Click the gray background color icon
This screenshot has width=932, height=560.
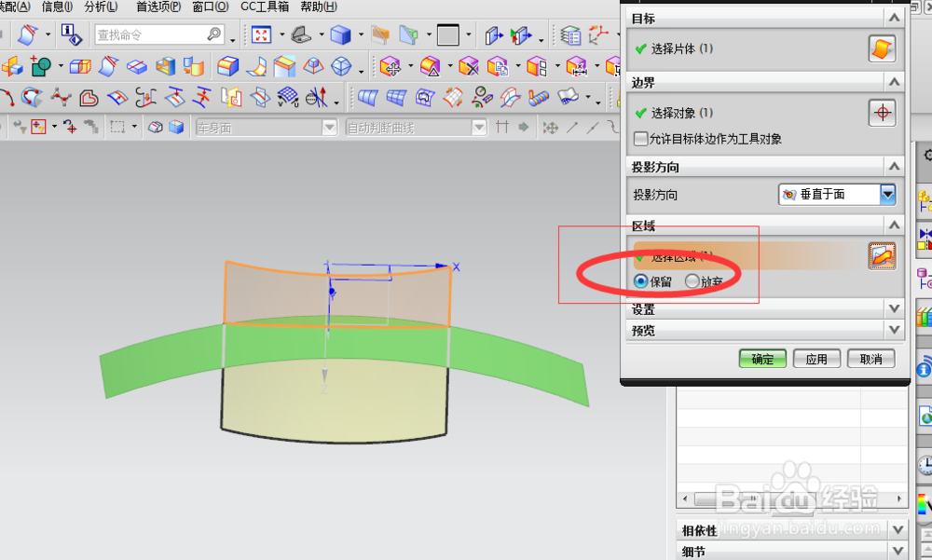448,35
